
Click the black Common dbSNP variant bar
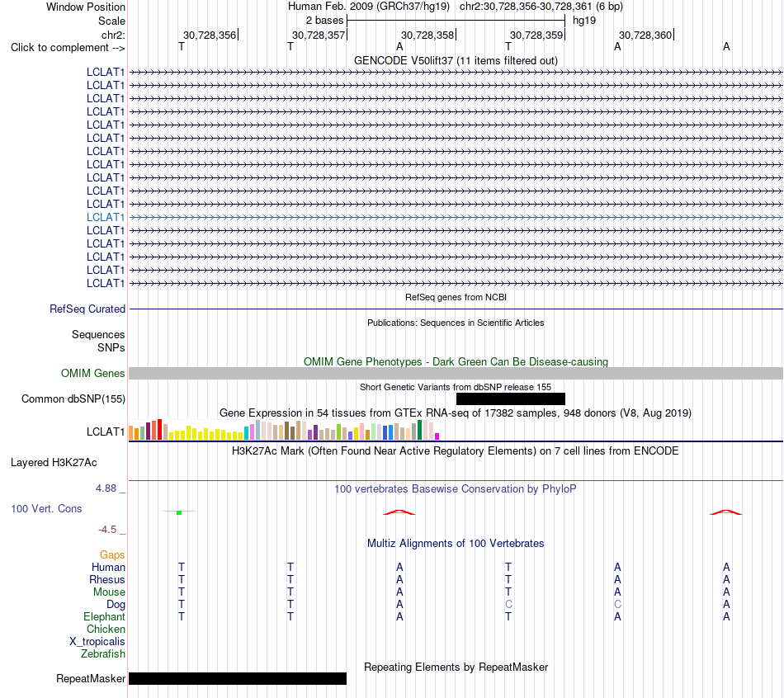511,399
